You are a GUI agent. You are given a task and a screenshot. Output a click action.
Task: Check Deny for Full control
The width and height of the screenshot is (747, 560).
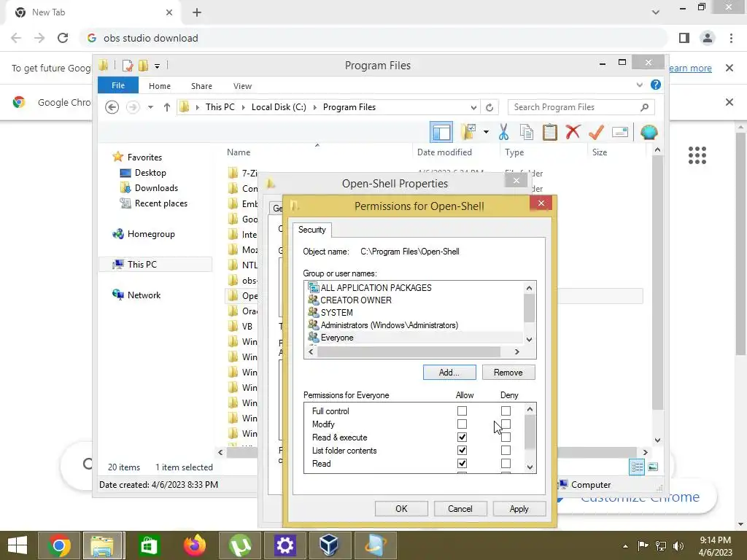pos(506,411)
